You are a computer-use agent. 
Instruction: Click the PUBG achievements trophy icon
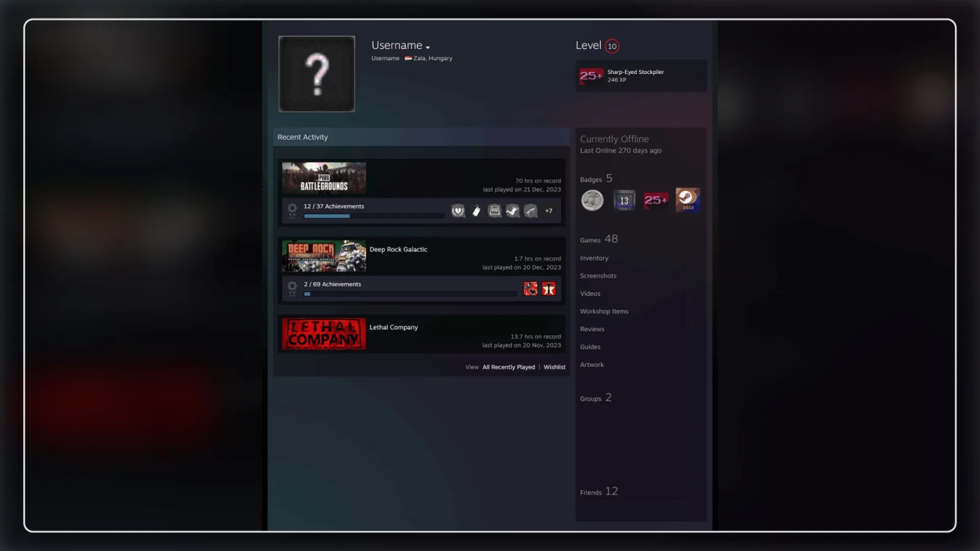click(292, 210)
